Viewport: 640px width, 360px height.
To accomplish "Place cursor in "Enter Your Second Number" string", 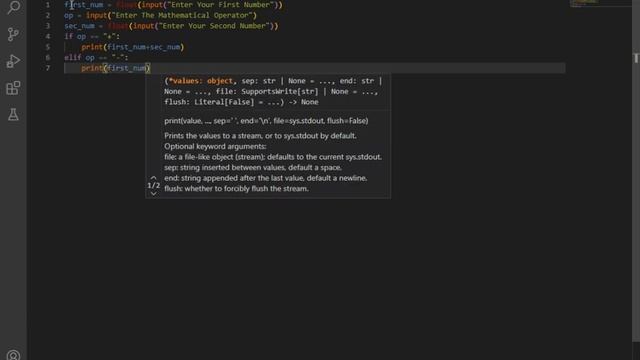I will pos(214,26).
